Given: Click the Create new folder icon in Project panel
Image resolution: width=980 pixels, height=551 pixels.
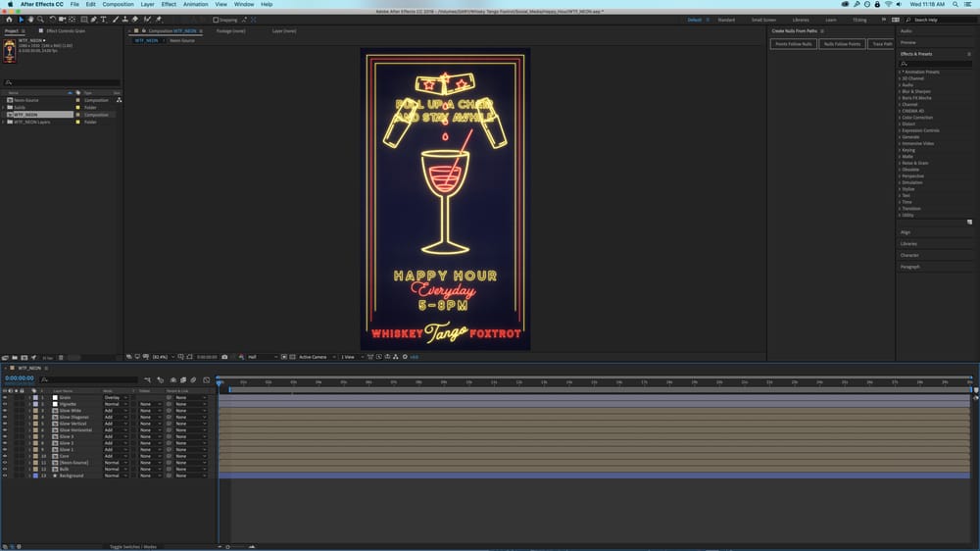Looking at the screenshot, I should 15,358.
